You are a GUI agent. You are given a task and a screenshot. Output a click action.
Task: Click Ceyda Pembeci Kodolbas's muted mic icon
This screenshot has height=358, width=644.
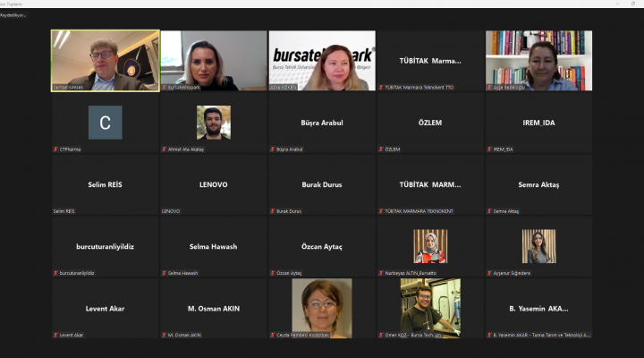tap(273, 335)
